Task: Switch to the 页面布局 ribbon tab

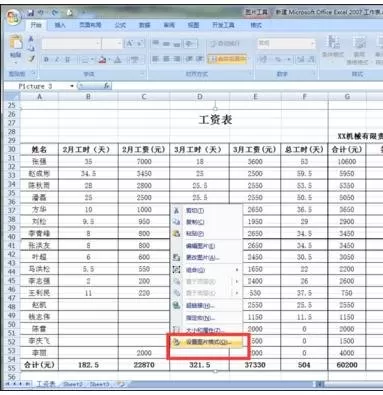Action: pos(90,25)
